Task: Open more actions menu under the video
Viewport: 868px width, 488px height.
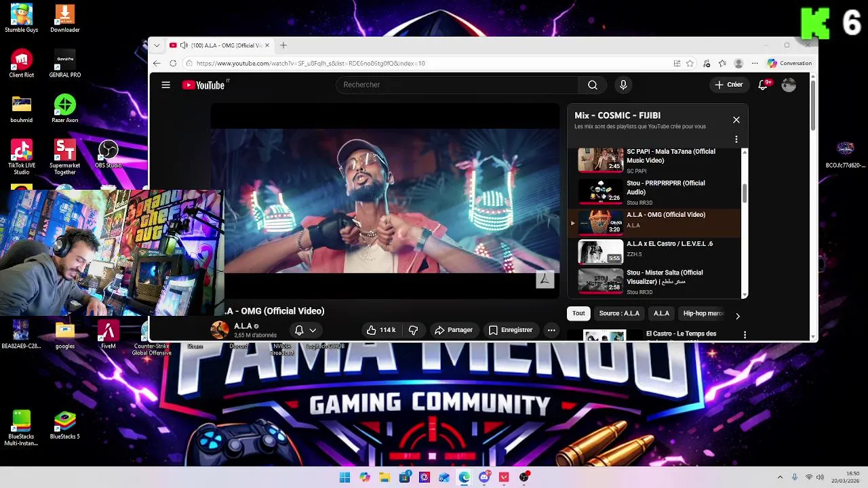Action: (x=551, y=330)
